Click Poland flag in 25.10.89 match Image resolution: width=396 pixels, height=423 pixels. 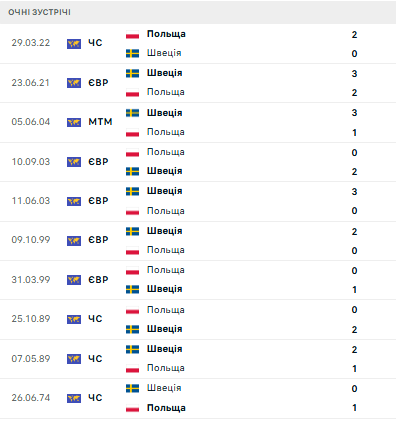click(x=132, y=310)
